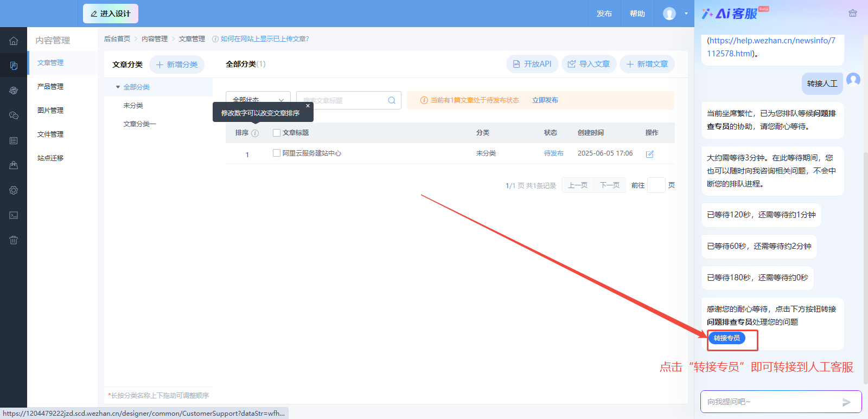Open the home icon in left sidebar
This screenshot has width=868, height=419.
click(x=14, y=41)
